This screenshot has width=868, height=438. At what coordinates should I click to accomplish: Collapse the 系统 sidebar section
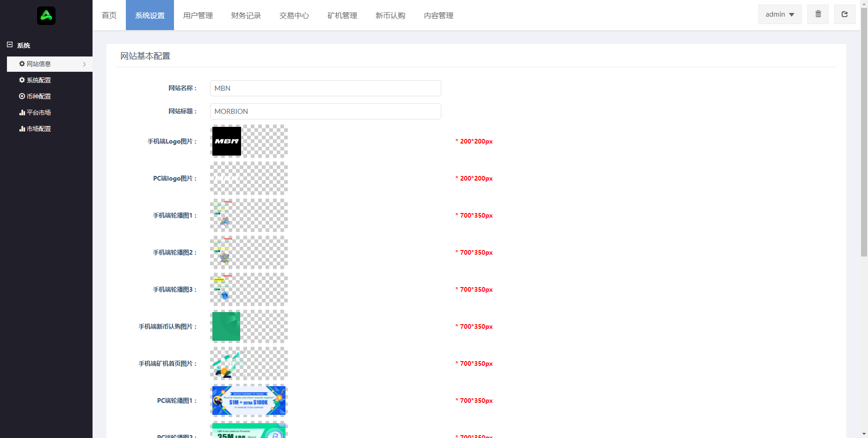[x=11, y=44]
